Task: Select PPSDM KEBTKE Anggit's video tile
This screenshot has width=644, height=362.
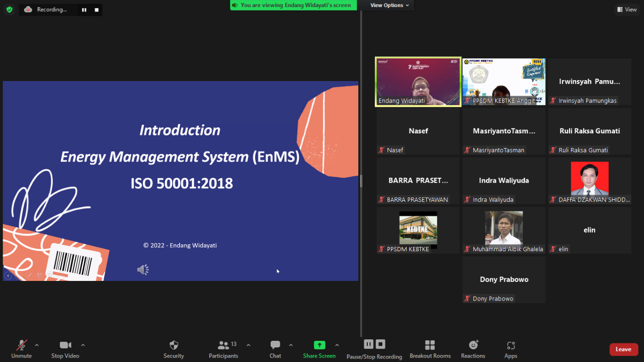Action: 504,82
